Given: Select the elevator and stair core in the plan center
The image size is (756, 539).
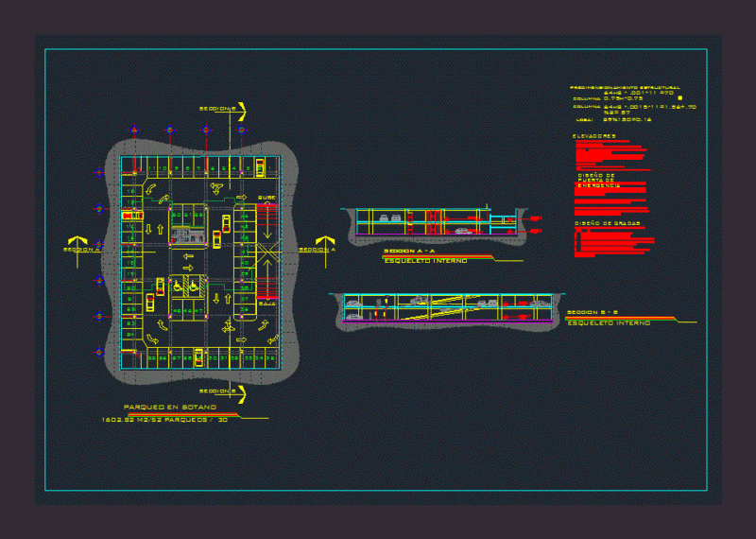Looking at the screenshot, I should click(188, 235).
